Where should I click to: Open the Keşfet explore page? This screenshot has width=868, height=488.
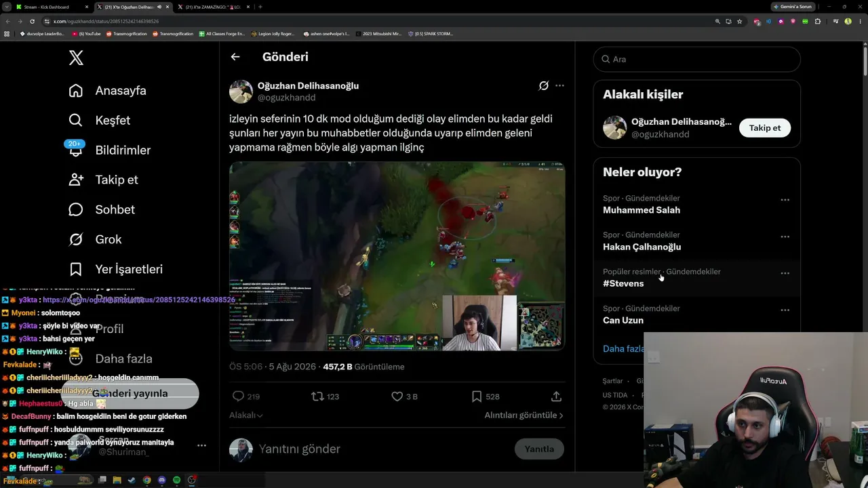pyautogui.click(x=100, y=120)
